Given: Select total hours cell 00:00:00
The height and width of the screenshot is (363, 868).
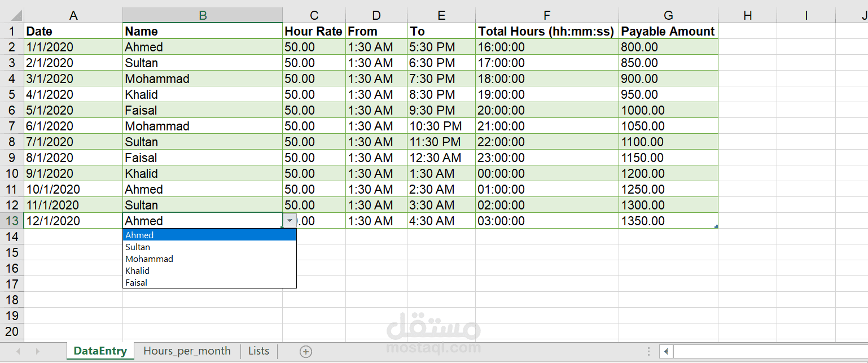Looking at the screenshot, I should coord(547,174).
